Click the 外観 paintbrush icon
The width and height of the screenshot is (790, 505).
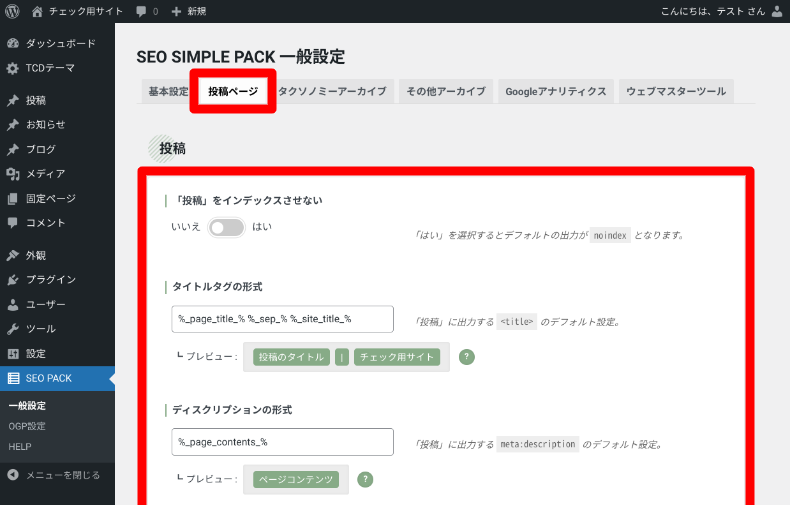pyautogui.click(x=13, y=256)
